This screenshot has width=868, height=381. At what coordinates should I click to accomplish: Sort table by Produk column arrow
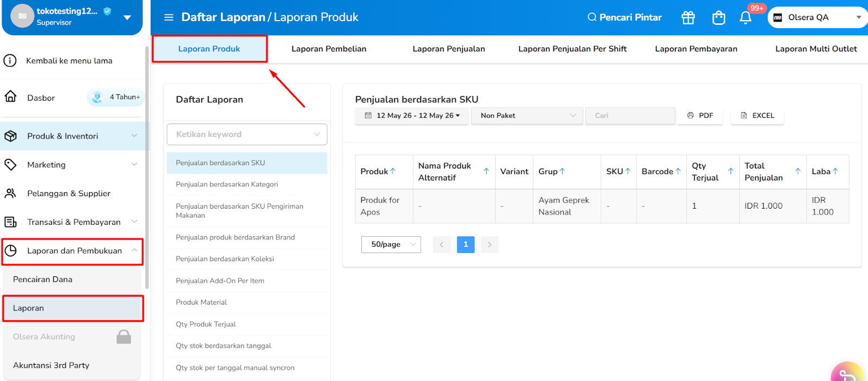coord(393,171)
